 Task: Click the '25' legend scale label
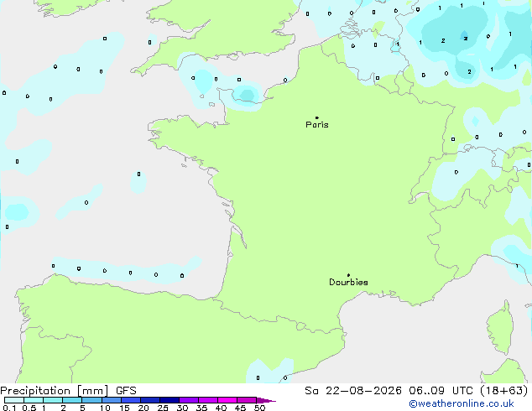pos(163,408)
